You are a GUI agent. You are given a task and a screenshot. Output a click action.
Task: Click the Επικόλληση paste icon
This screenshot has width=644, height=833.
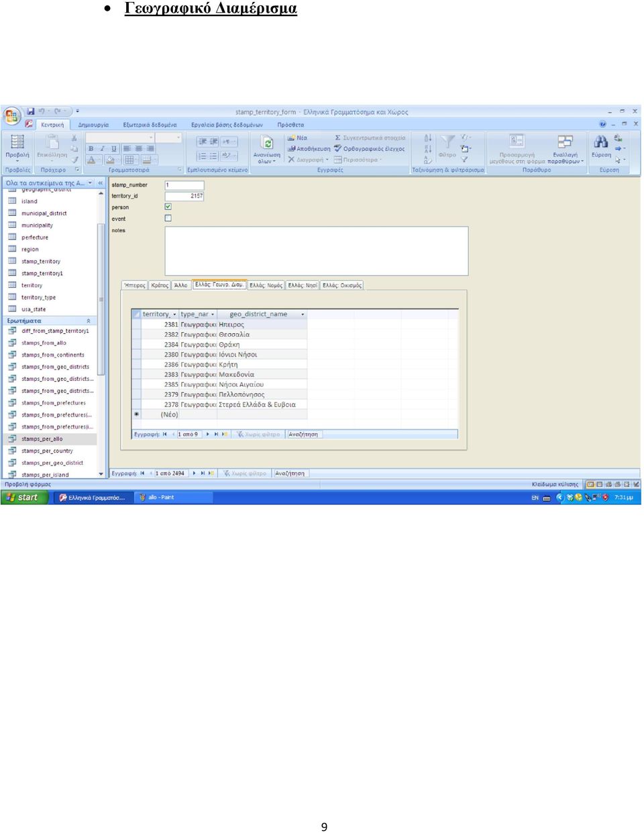point(52,142)
